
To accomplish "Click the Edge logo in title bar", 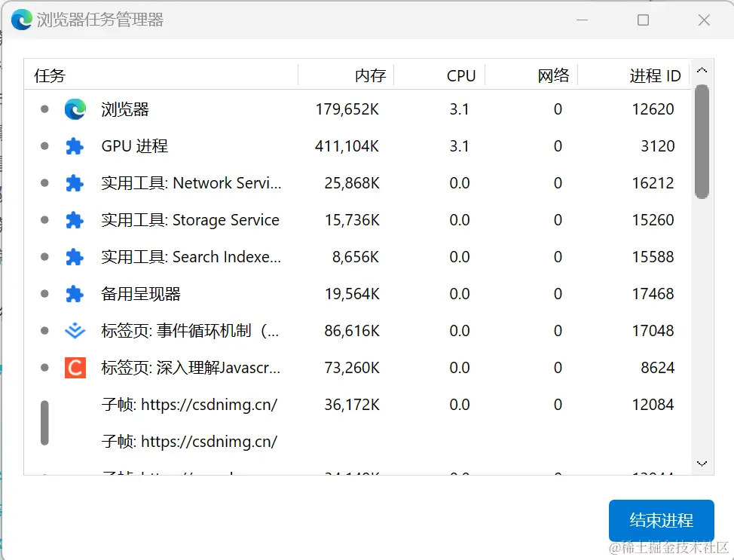I will coord(21,20).
